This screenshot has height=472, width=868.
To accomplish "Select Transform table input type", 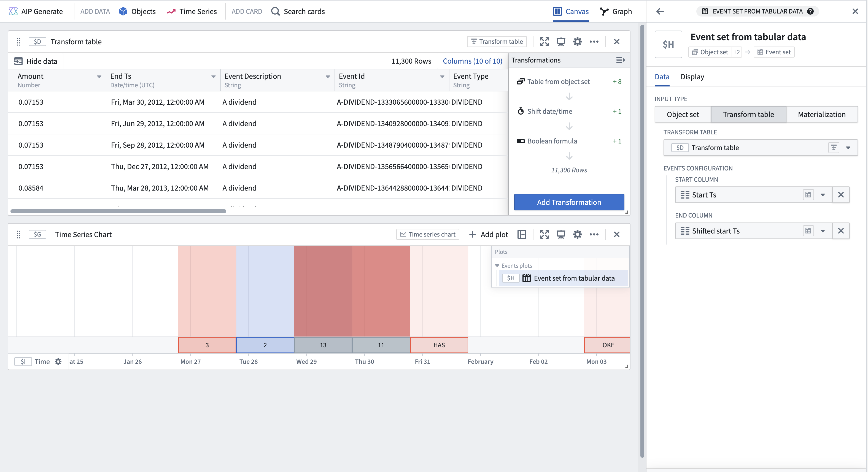I will (x=748, y=115).
